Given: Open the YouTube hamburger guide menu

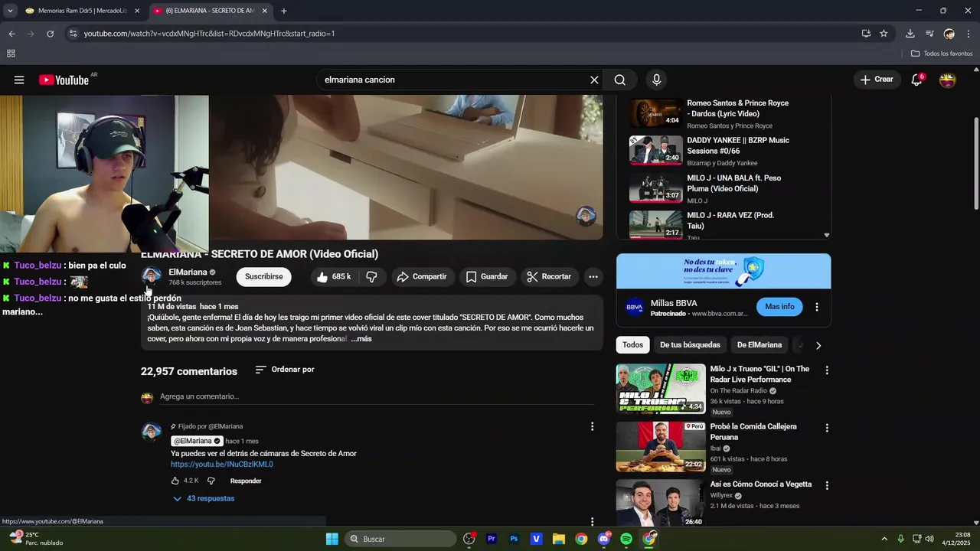Looking at the screenshot, I should pos(19,80).
